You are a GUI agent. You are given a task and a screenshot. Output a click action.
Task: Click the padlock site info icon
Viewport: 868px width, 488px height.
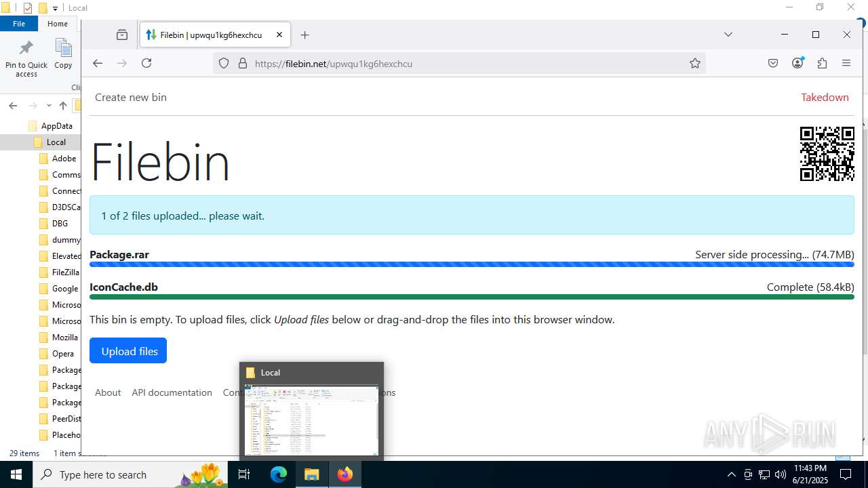point(243,63)
